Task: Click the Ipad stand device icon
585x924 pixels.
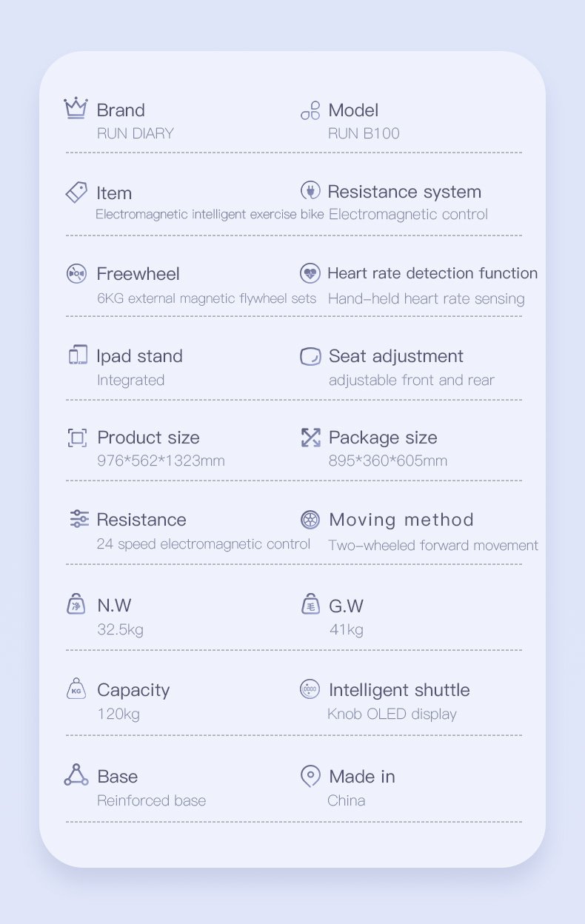Action: click(78, 355)
